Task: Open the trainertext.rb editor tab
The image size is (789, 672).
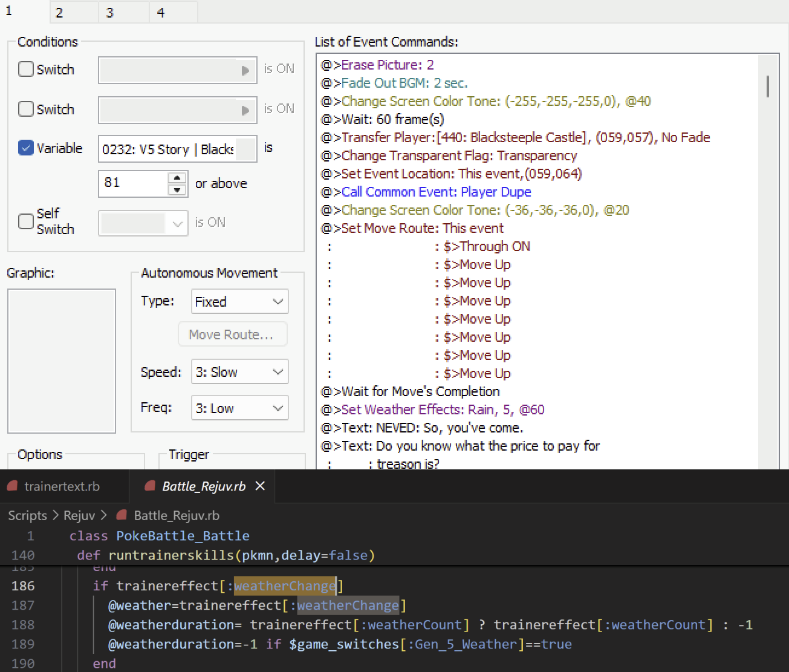Action: coord(62,486)
